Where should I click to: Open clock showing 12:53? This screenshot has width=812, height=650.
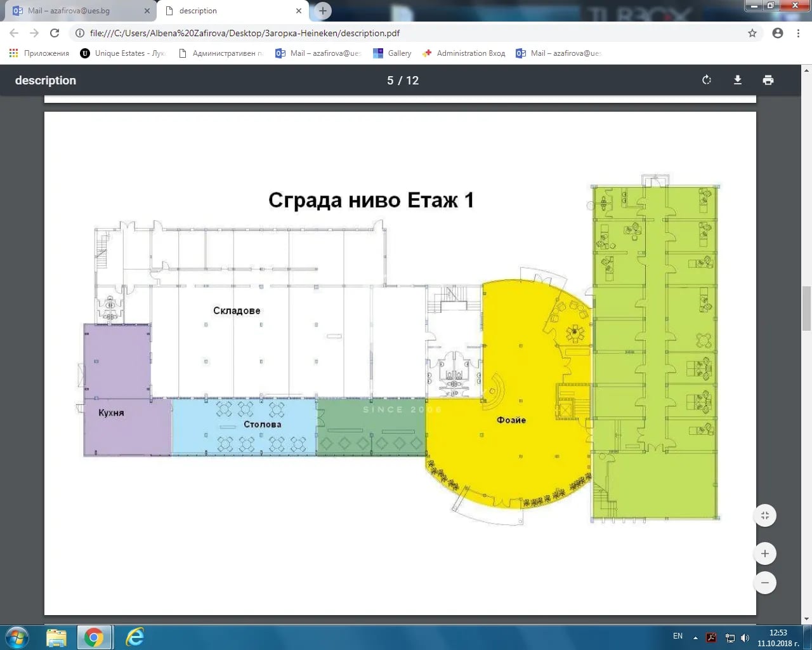tap(778, 637)
